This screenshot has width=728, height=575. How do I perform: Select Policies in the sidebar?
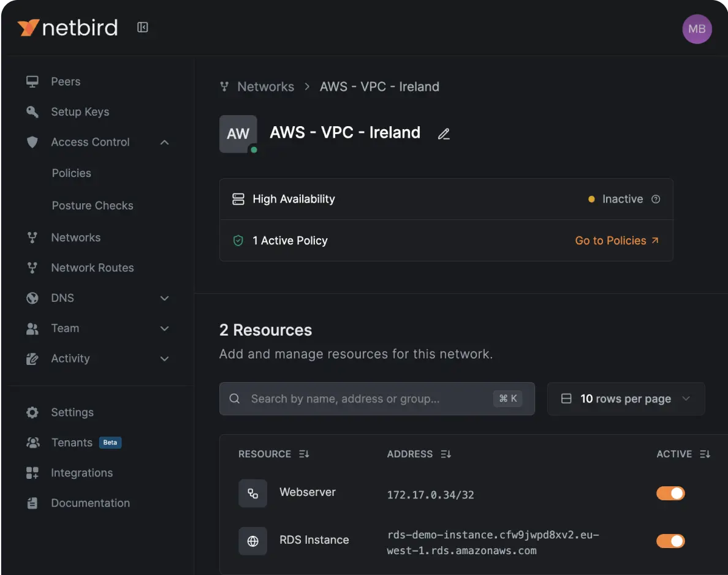(x=72, y=173)
